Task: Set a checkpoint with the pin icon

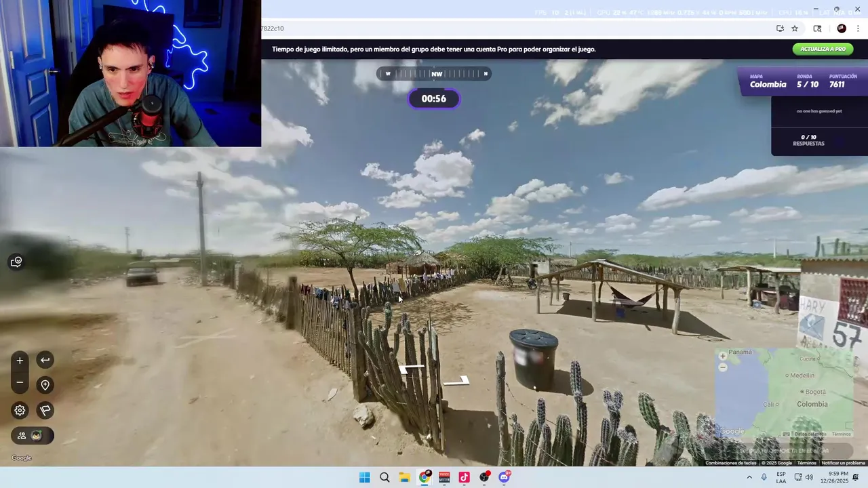Action: 45,385
